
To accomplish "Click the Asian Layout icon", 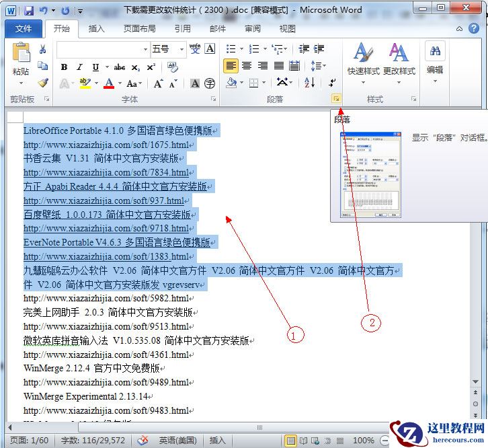I will pyautogui.click(x=282, y=82).
